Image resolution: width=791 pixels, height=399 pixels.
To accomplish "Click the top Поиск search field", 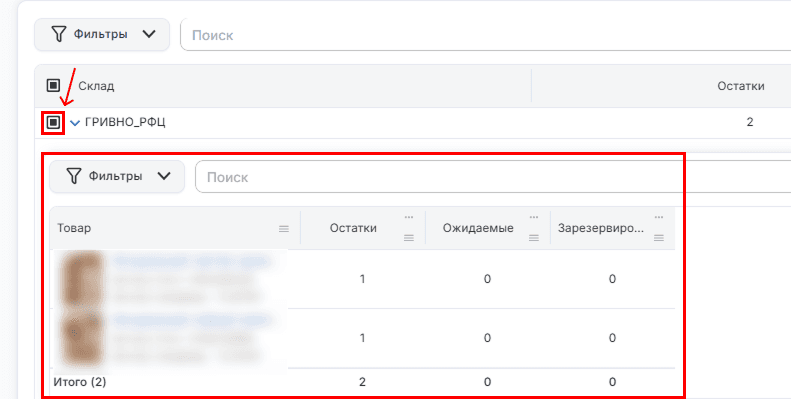I will pos(485,35).
